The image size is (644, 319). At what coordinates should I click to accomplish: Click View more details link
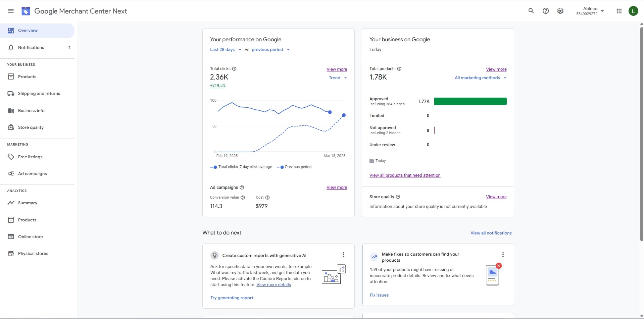pyautogui.click(x=274, y=285)
